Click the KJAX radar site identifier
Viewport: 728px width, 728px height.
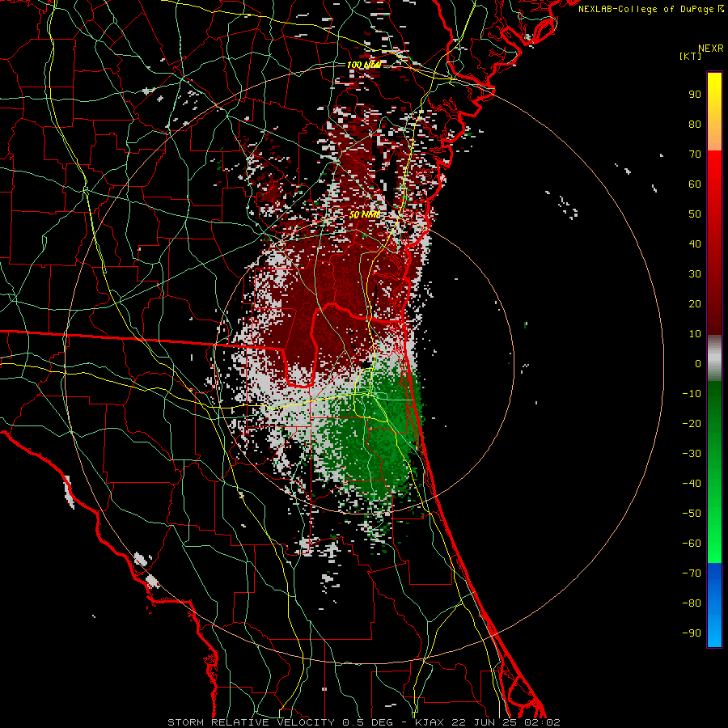[430, 722]
